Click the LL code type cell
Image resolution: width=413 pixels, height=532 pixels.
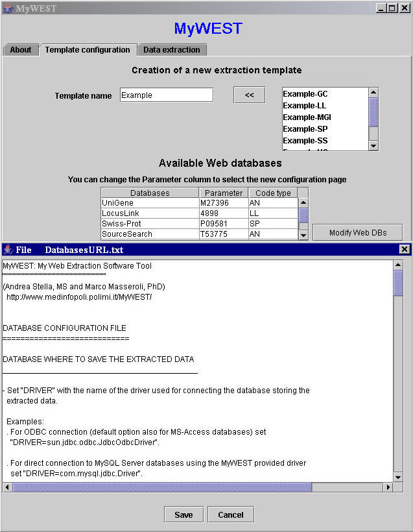273,213
